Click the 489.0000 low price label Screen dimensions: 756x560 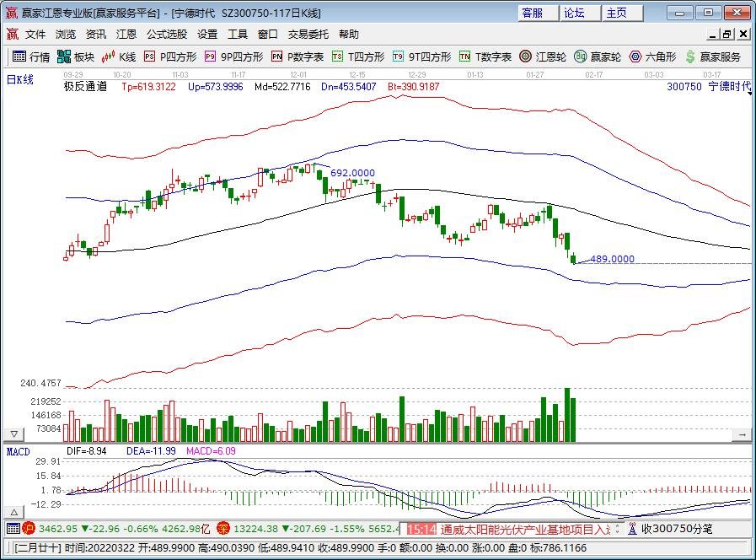coord(613,259)
